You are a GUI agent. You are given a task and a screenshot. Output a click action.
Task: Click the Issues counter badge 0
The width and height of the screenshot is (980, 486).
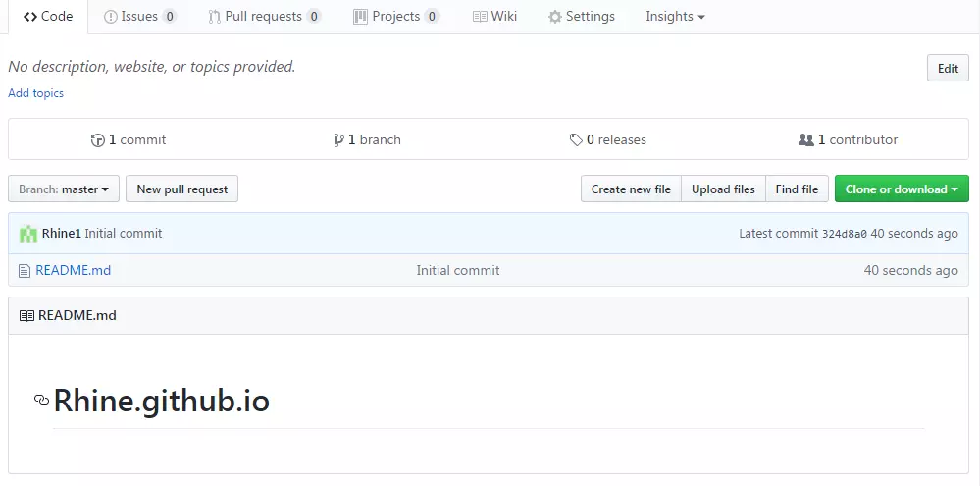coord(169,17)
